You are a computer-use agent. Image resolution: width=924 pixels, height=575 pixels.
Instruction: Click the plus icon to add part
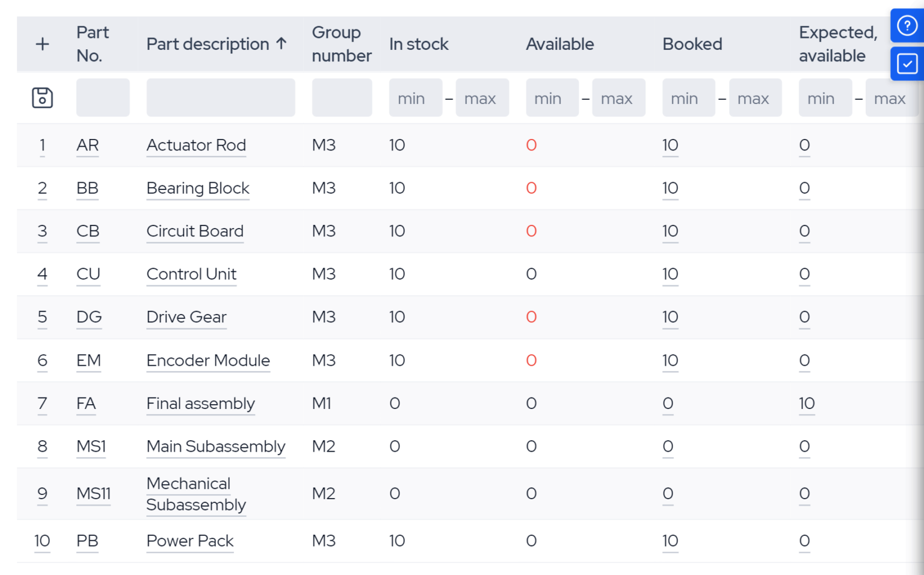point(42,44)
